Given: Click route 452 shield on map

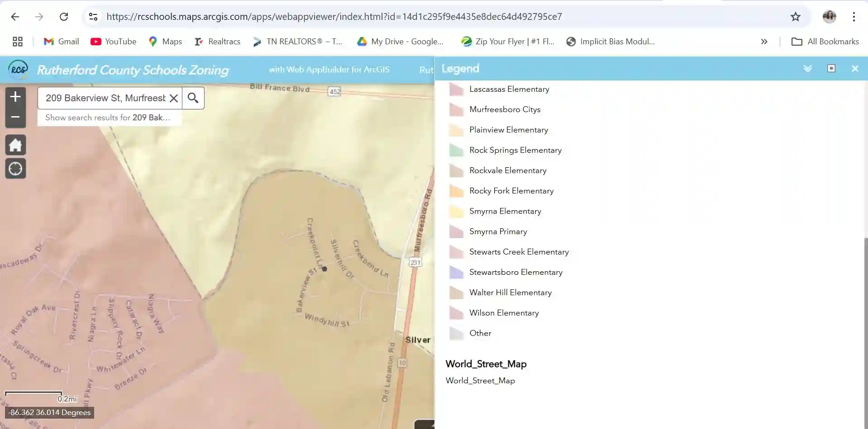Looking at the screenshot, I should click(x=334, y=92).
